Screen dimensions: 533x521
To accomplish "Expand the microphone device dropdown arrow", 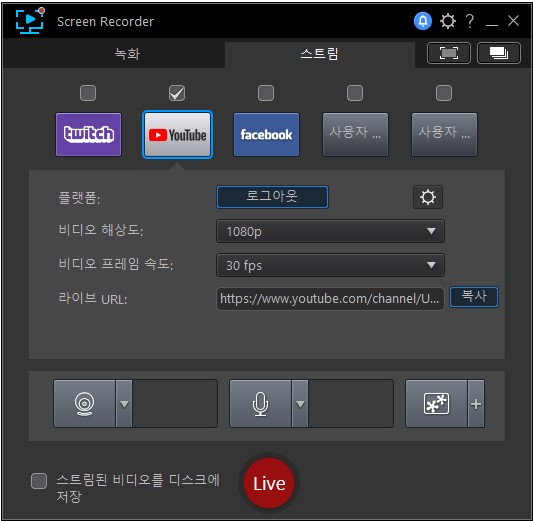I will pos(300,403).
